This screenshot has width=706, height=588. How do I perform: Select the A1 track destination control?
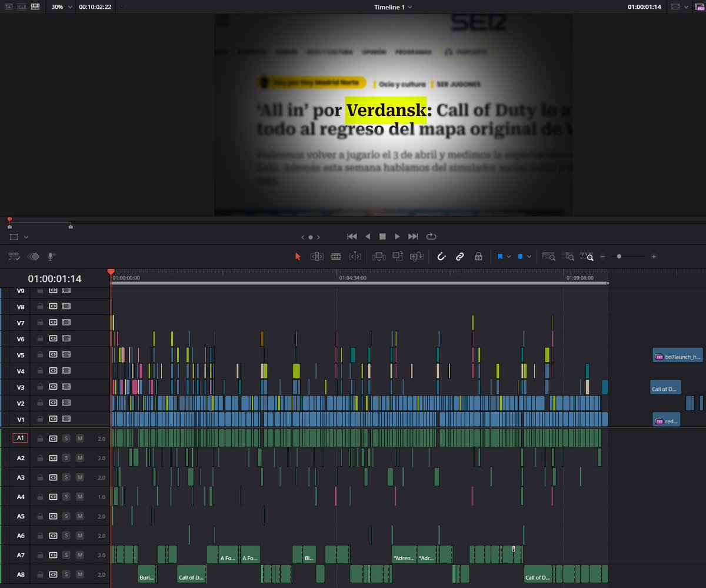pyautogui.click(x=21, y=438)
